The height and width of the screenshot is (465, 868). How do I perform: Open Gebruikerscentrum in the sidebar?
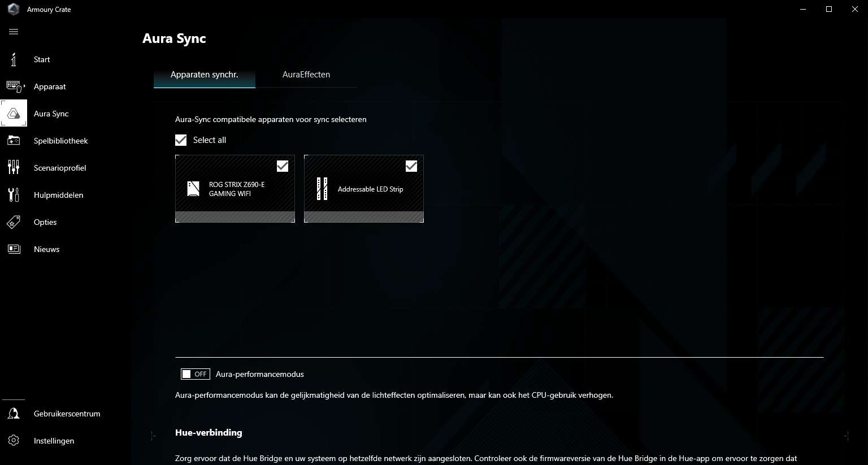(67, 414)
